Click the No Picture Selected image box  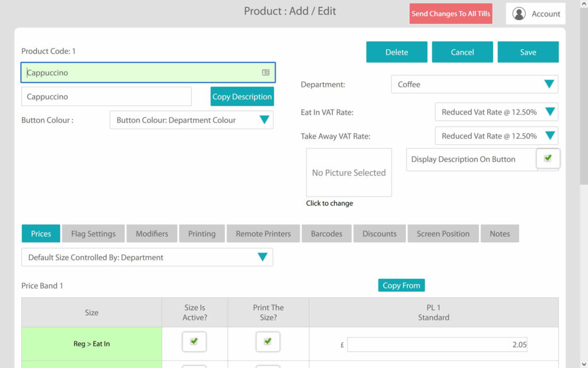(x=349, y=172)
